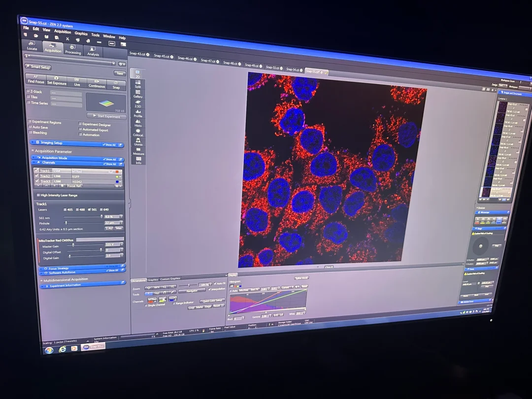The width and height of the screenshot is (532, 399).
Task: Open the Navigator button
Action: [x=192, y=291]
